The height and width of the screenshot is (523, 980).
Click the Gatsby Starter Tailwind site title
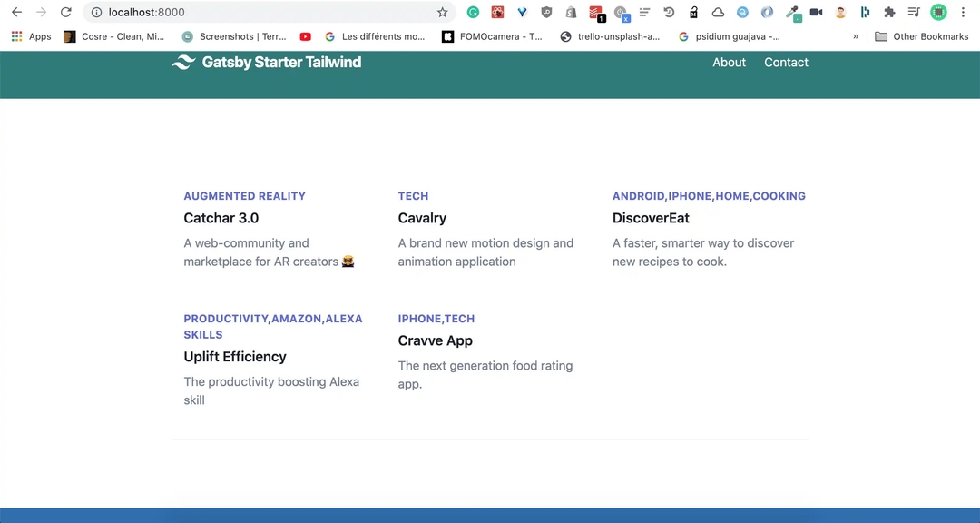coord(281,62)
